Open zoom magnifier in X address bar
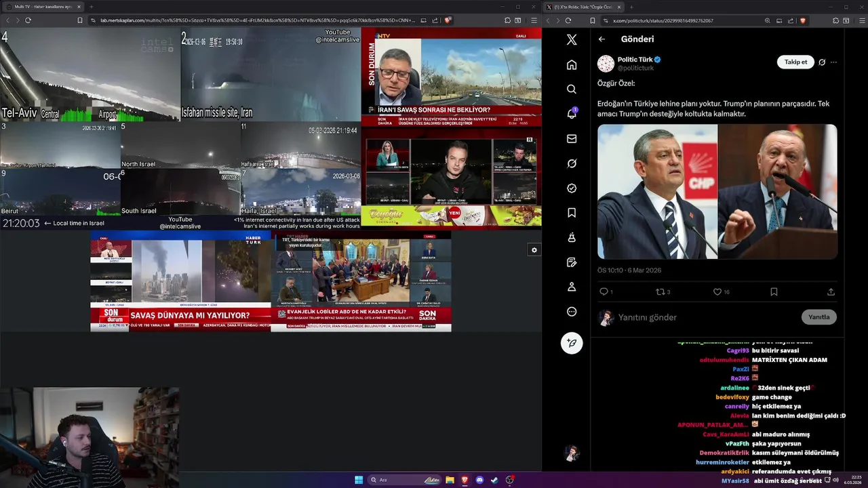Viewport: 868px width, 488px height. (767, 20)
